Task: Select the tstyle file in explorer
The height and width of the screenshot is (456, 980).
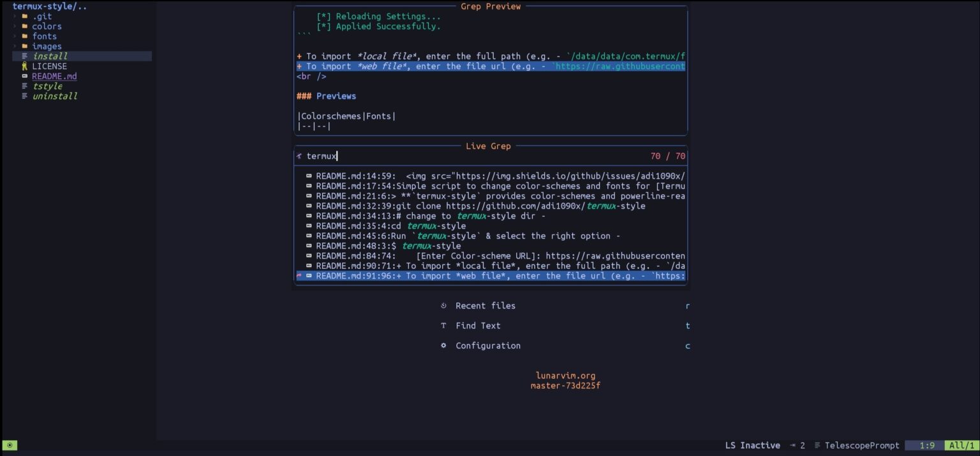Action: point(47,86)
